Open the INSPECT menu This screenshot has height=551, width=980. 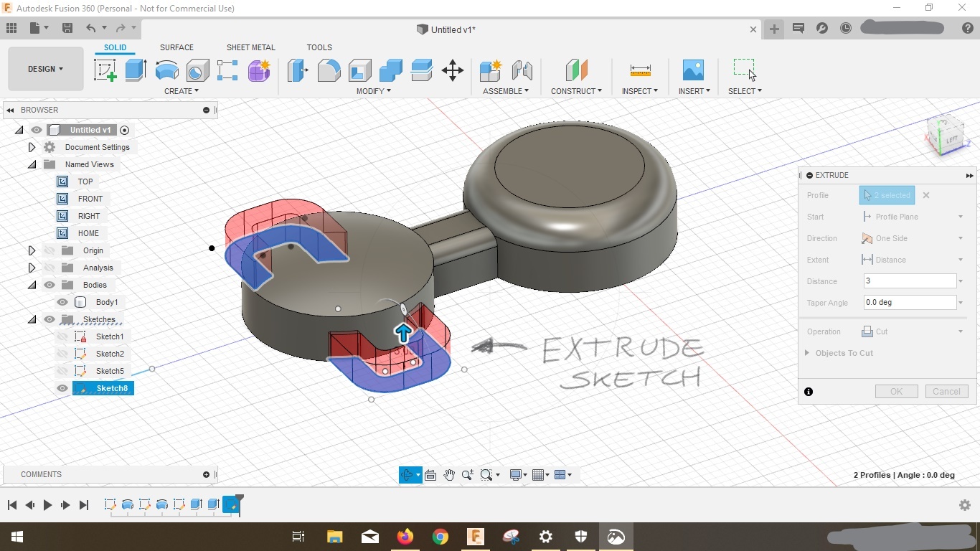[639, 91]
